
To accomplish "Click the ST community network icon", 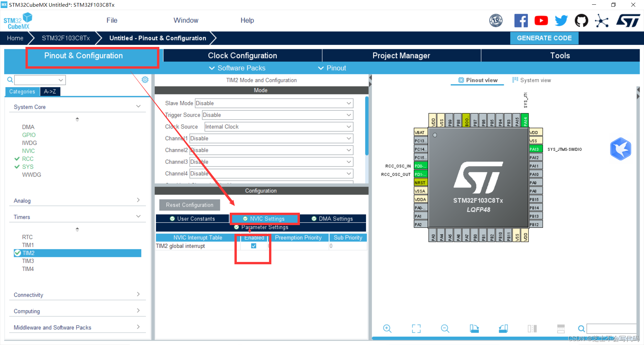I will pos(601,21).
